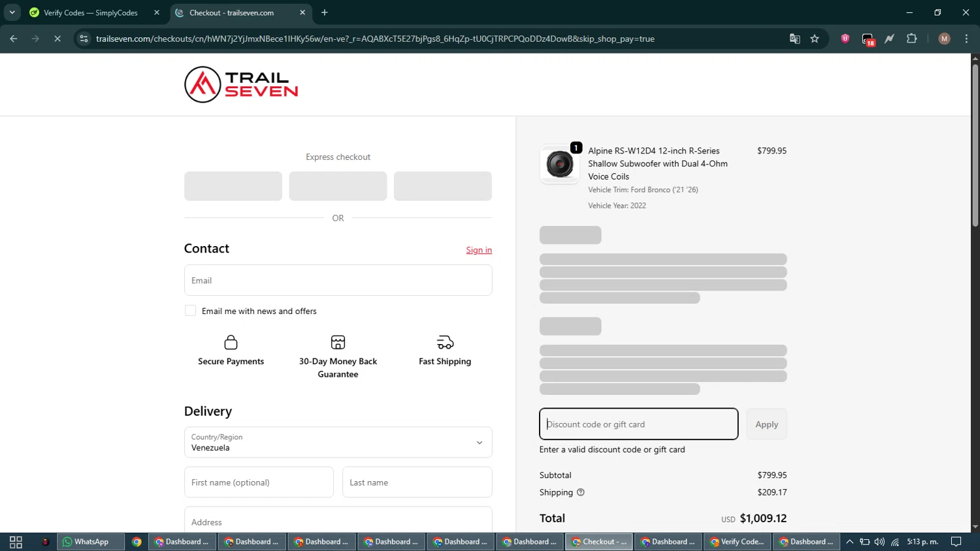The width and height of the screenshot is (980, 551).
Task: Click the taskbar clock 5:13 p. m.
Action: click(x=923, y=542)
